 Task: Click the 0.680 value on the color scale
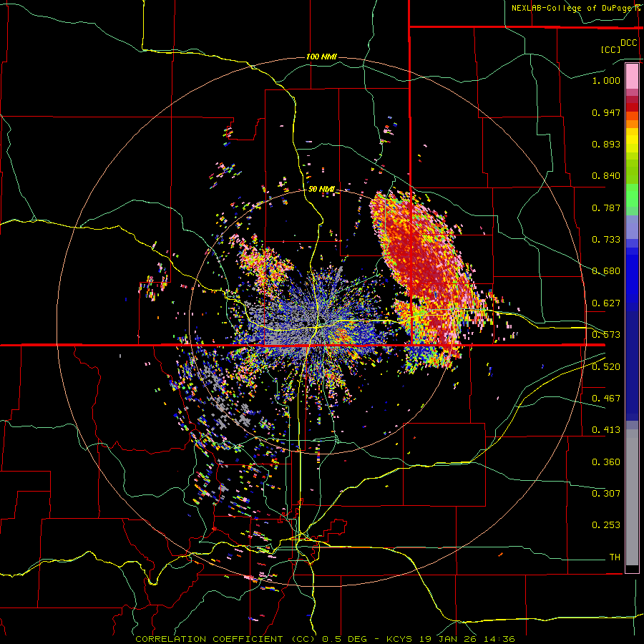(x=606, y=271)
